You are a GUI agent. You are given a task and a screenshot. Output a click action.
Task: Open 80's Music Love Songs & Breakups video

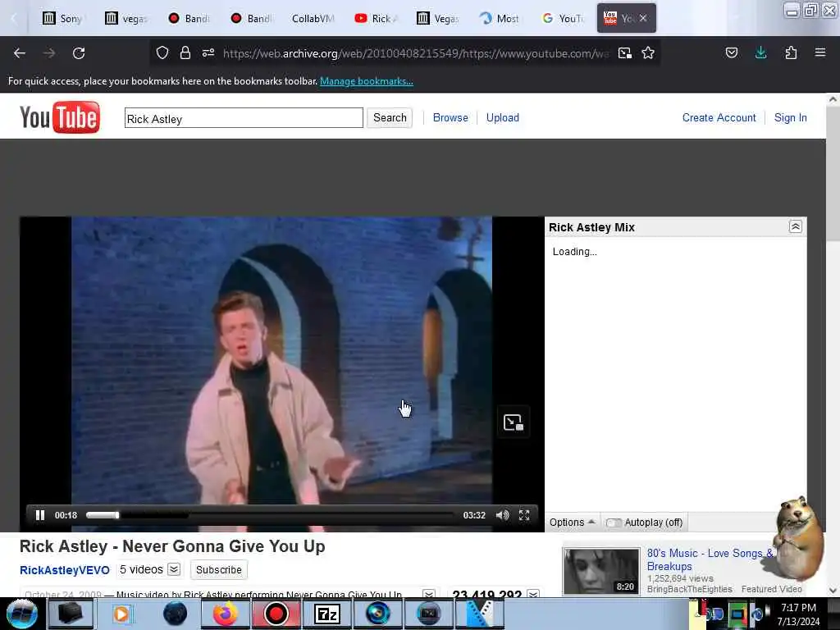[x=710, y=559]
